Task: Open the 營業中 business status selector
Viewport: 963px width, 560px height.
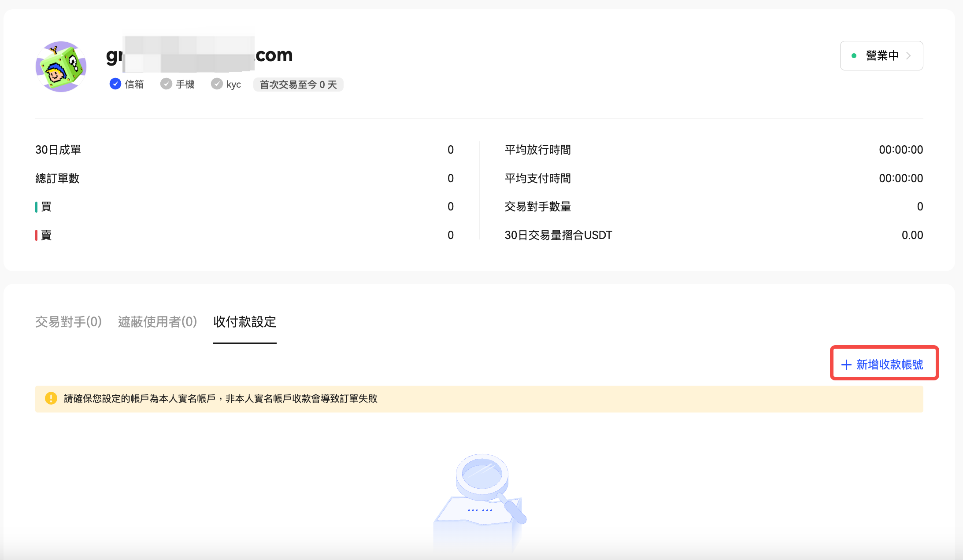Action: coord(882,56)
